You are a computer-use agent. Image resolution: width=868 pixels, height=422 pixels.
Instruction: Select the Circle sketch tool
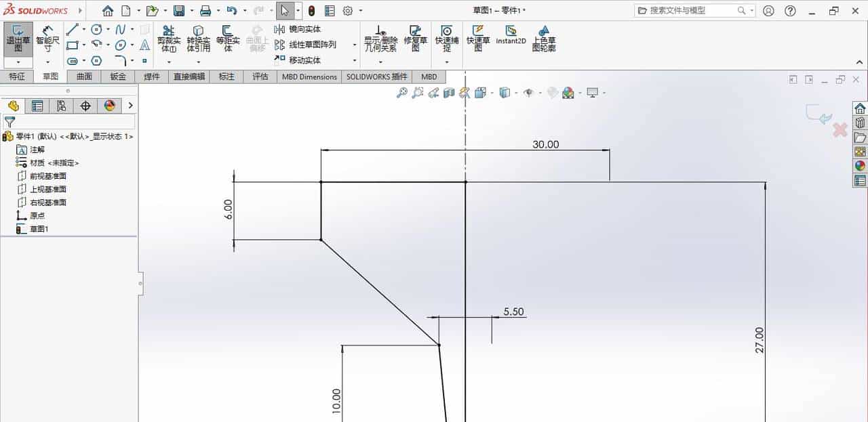(x=96, y=28)
